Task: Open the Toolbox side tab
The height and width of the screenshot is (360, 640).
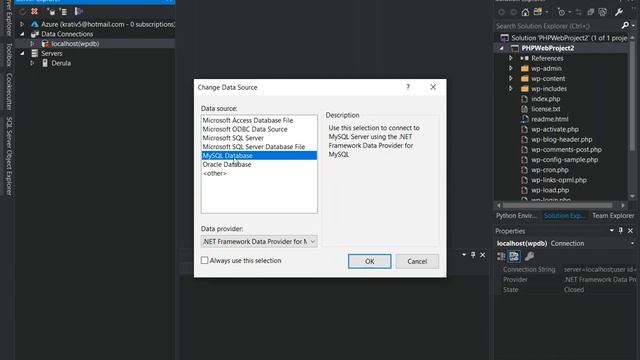Action: [9, 55]
